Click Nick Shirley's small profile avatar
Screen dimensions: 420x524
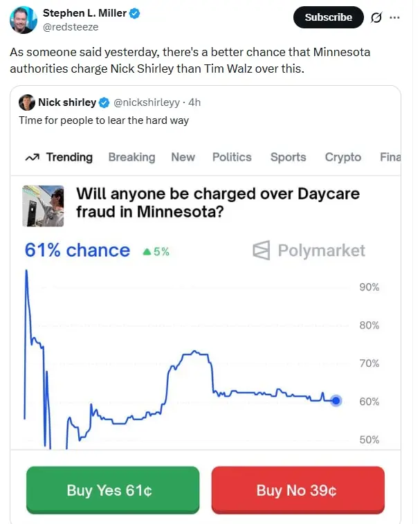pyautogui.click(x=27, y=102)
